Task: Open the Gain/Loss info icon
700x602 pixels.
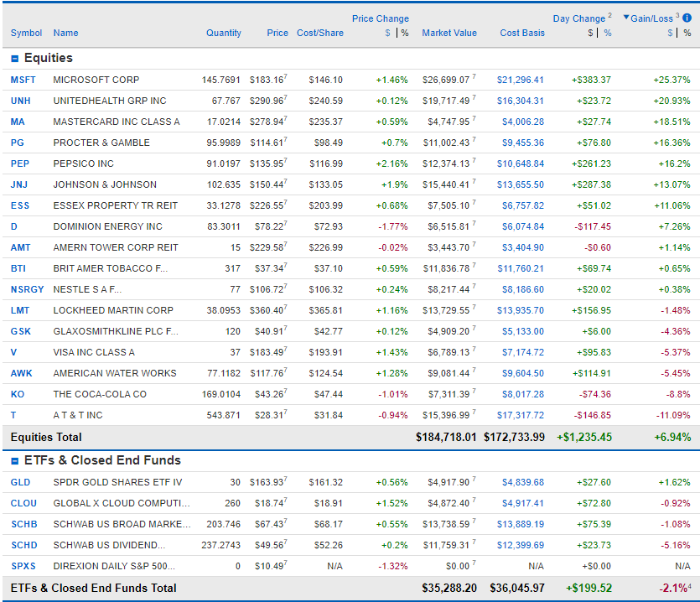Action: pos(687,18)
